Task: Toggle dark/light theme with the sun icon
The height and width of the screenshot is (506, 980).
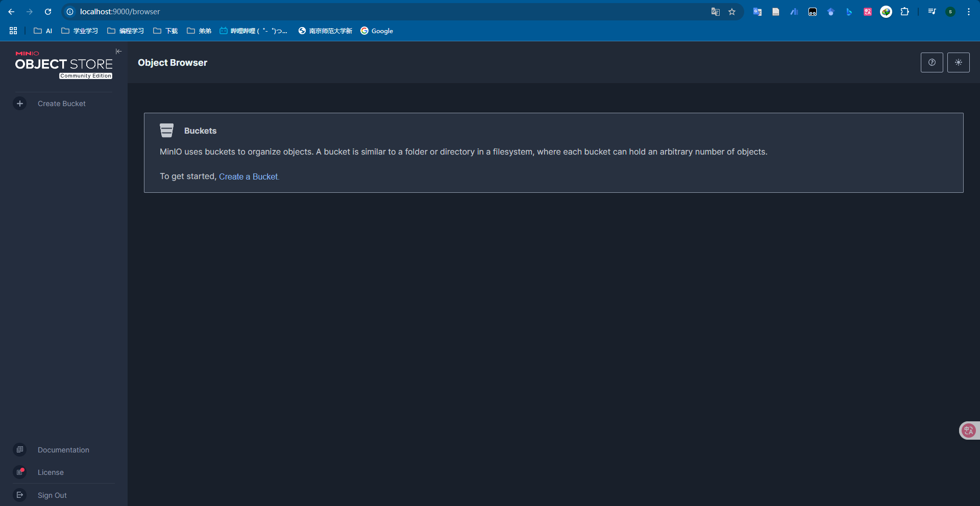Action: [x=958, y=63]
